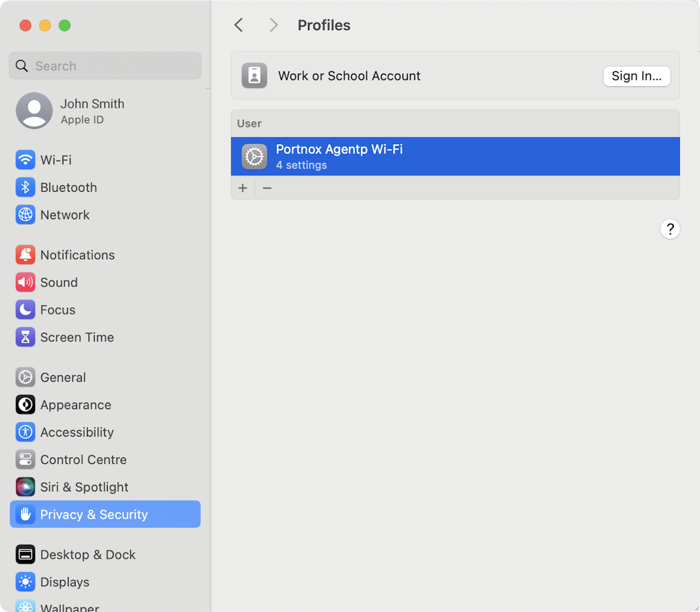
Task: Click the 4 settings subtitle text
Action: (301, 164)
